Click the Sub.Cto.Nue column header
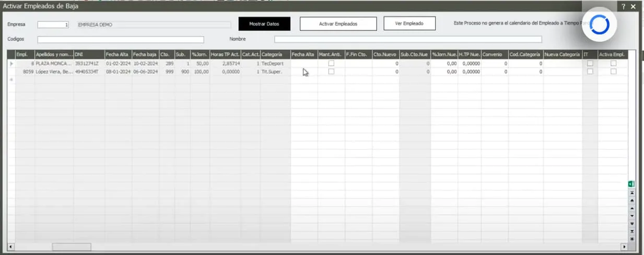Image resolution: width=644 pixels, height=255 pixels. [x=415, y=54]
